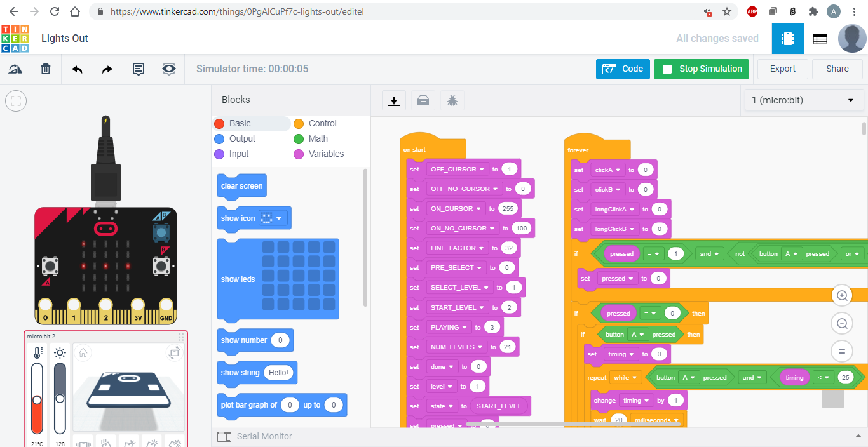
Task: Zoom in on the blocks canvas
Action: [x=842, y=295]
